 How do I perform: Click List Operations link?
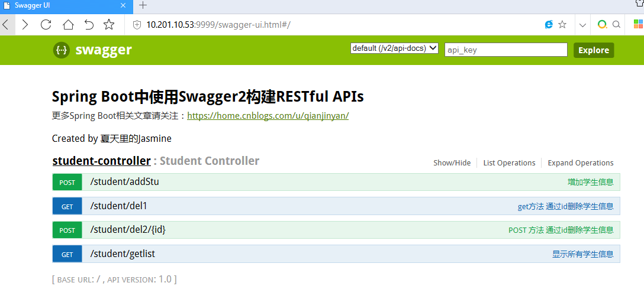(509, 163)
